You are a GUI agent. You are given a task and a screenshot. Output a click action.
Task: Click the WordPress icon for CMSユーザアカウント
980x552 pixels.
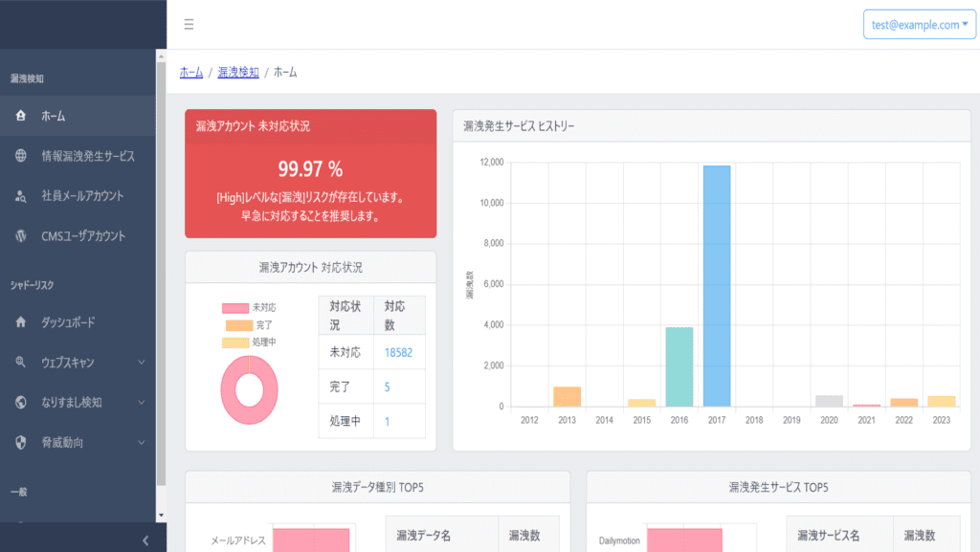pos(21,236)
